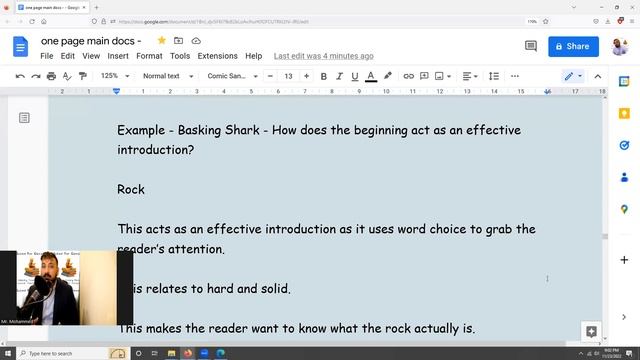The image size is (640, 360).
Task: Open Microsoft Edge from taskbar
Action: point(220,353)
